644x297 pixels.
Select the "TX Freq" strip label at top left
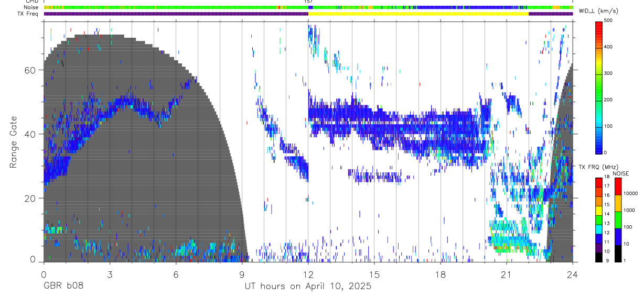[x=28, y=14]
